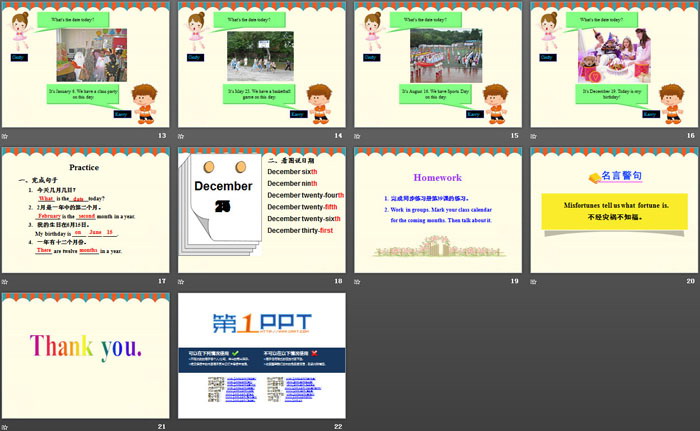This screenshot has height=431, width=700.
Task: Preview animation star beneath Practice slide 17
Action: [x=6, y=282]
